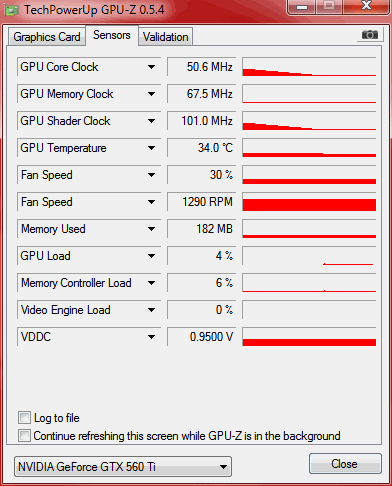This screenshot has height=486, width=392.
Task: Expand the GPU Temperature dropdown arrow
Action: 151,148
